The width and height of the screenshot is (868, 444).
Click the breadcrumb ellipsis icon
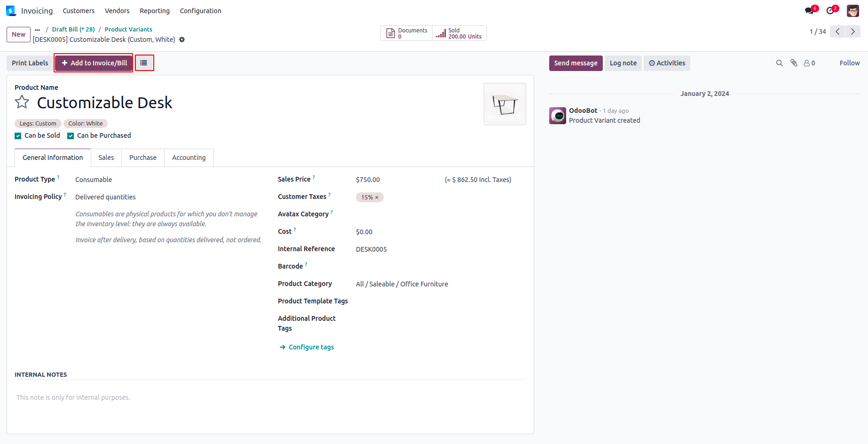click(x=38, y=29)
